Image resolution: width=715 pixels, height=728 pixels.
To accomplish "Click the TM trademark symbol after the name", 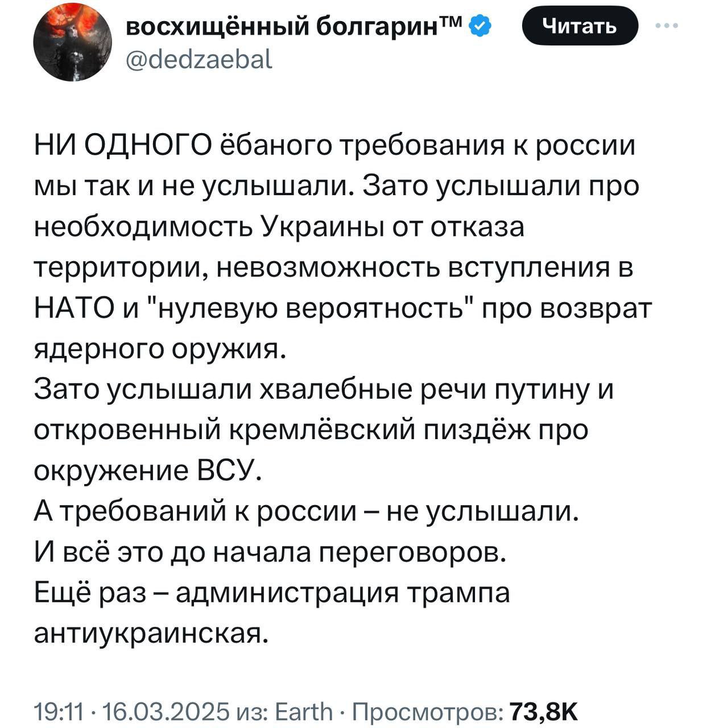I will [x=453, y=23].
